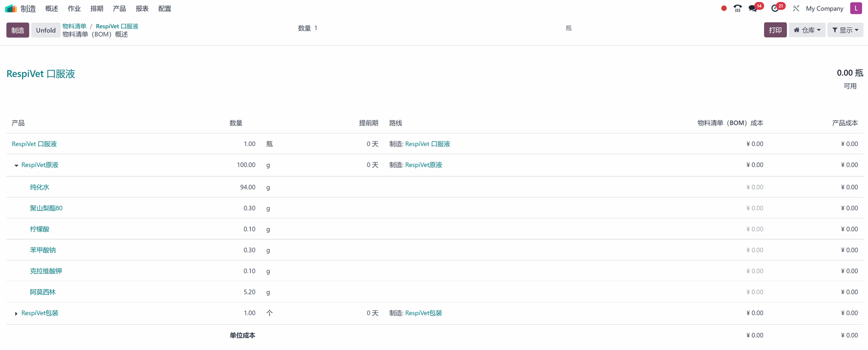
Task: Open component 苯甲酸钠
Action: [42, 250]
